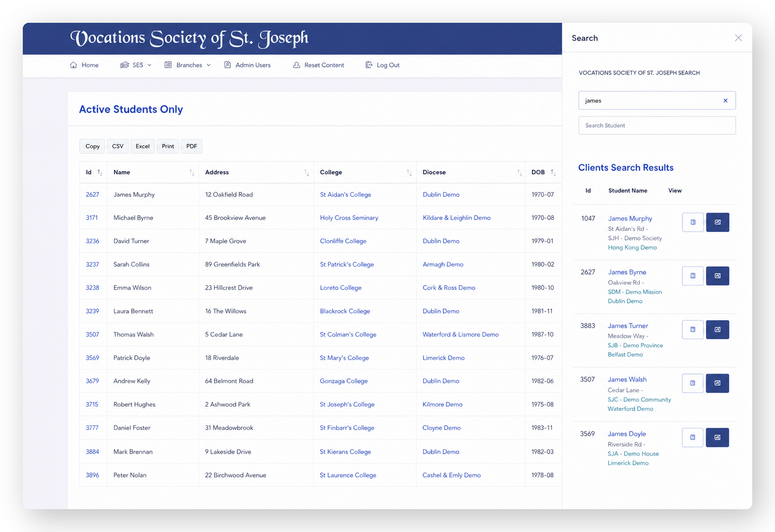The image size is (775, 532).
Task: Click 'Peter Nolan' name cell
Action: click(130, 475)
